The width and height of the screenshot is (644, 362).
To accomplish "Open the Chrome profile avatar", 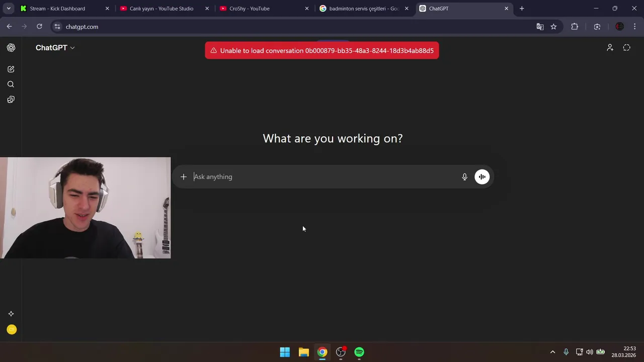I will [620, 27].
